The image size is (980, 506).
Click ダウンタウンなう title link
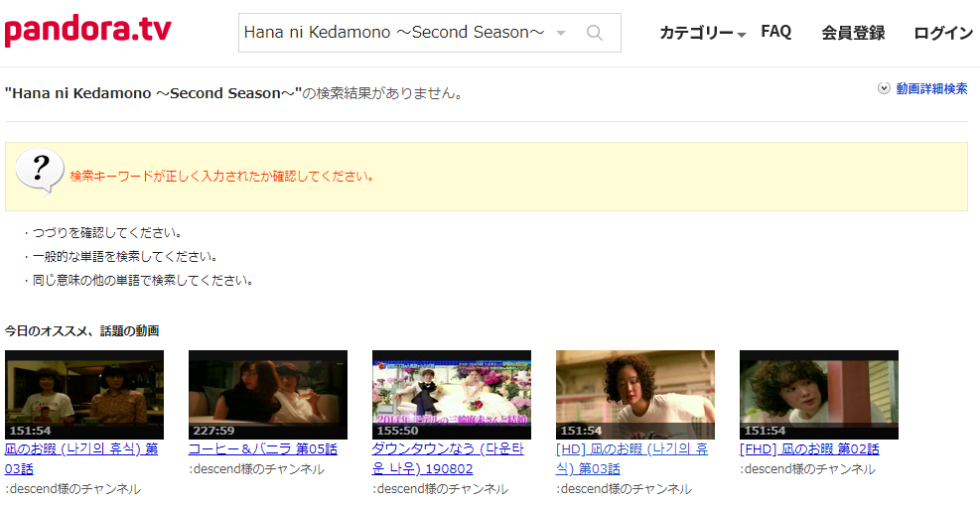point(448,458)
